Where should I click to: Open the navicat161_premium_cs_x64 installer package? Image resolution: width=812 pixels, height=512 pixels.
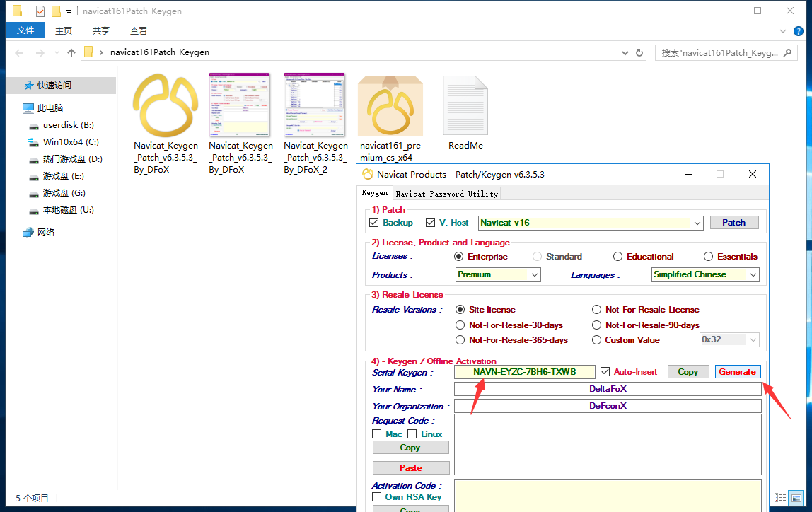tap(390, 106)
